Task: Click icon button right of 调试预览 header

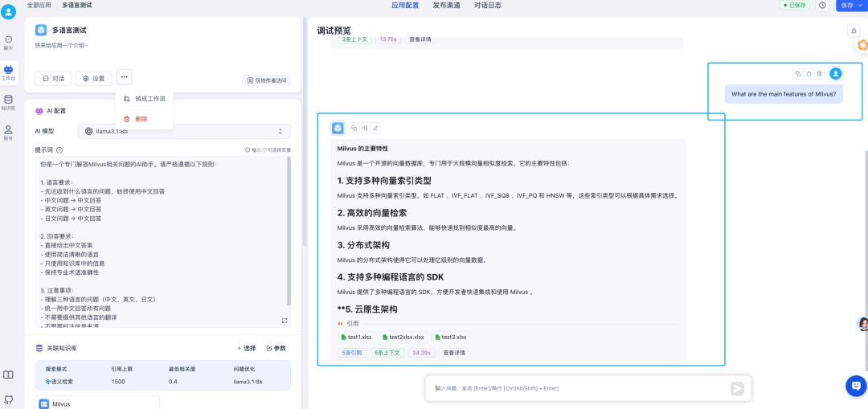Action: (854, 31)
